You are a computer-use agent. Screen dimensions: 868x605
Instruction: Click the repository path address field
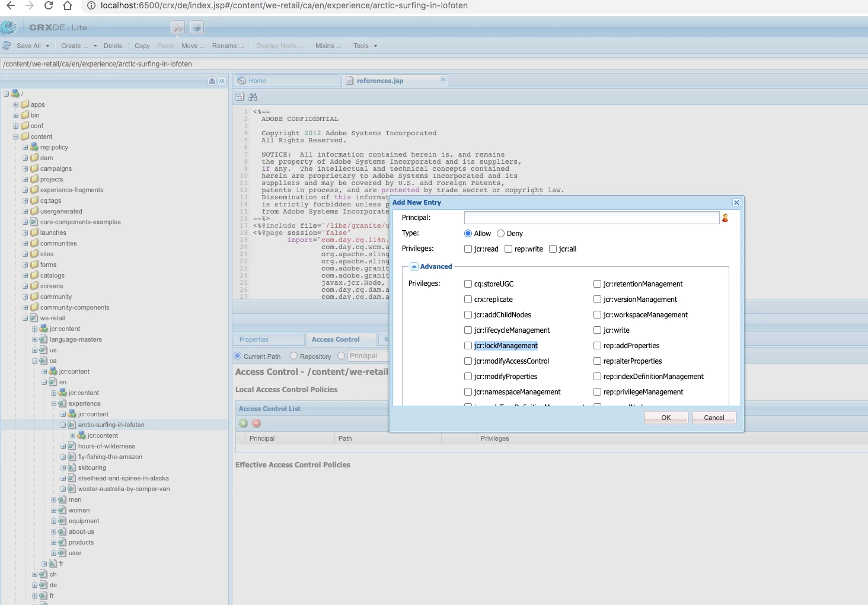tap(434, 63)
